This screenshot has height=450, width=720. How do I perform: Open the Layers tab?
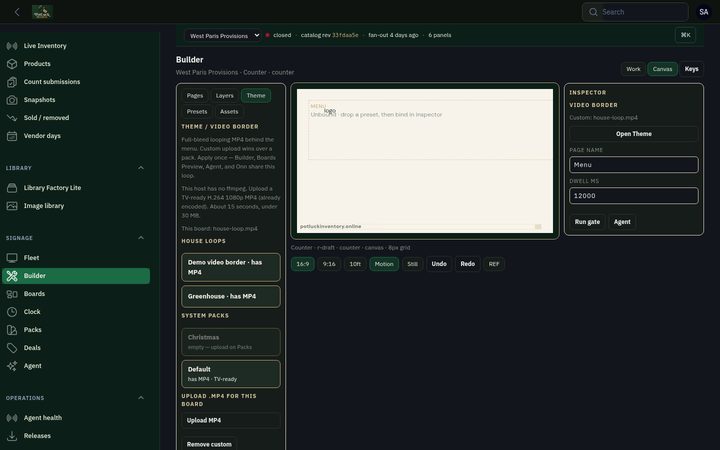pyautogui.click(x=225, y=96)
